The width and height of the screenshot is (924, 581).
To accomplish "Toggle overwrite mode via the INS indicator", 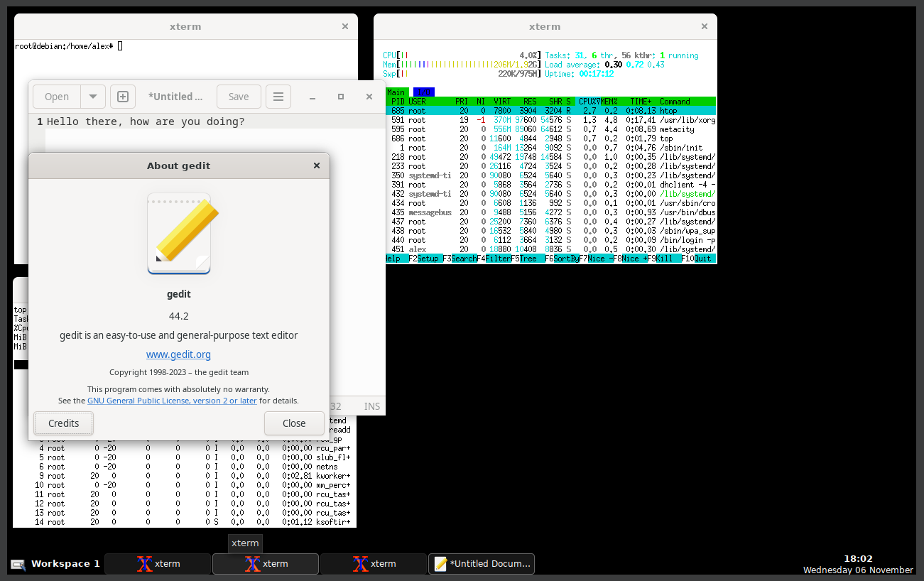I will [x=371, y=406].
